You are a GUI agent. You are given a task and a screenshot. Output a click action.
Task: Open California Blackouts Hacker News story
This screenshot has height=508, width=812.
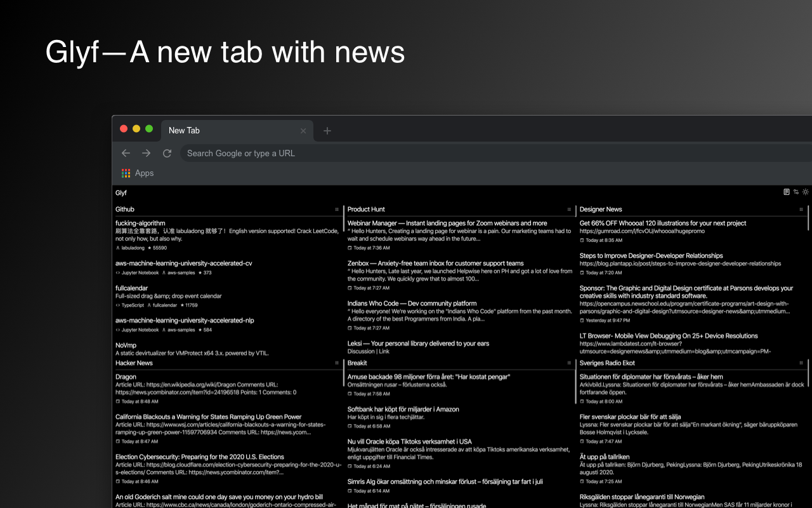[209, 417]
